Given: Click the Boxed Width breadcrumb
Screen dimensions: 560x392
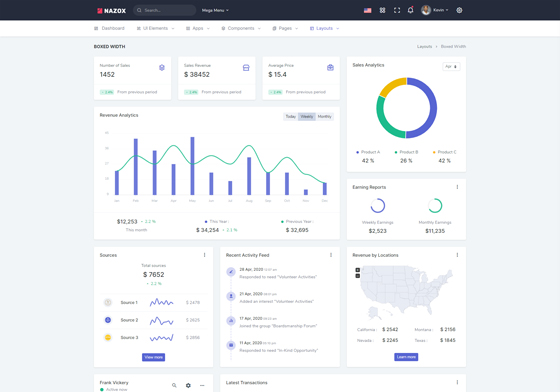Looking at the screenshot, I should [x=453, y=46].
